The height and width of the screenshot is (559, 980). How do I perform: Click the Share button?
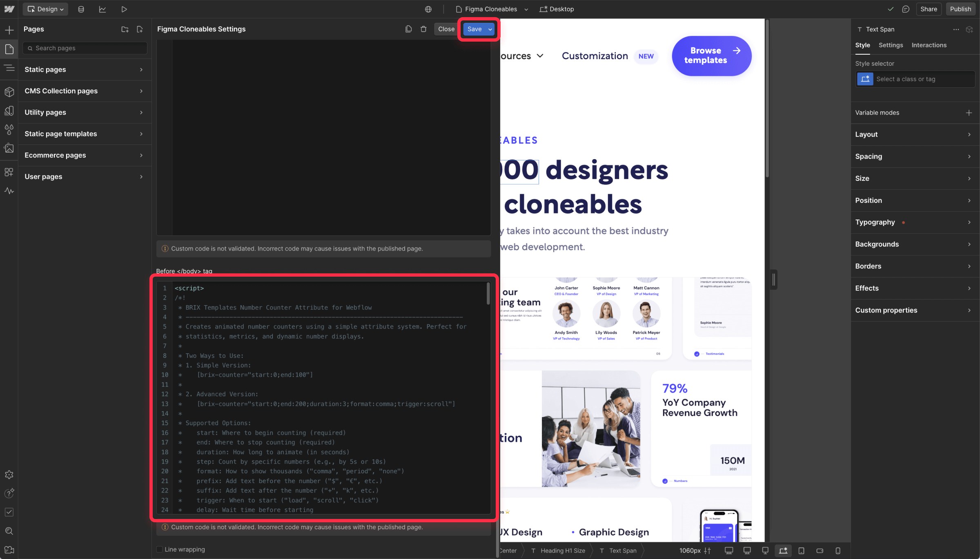pos(929,9)
